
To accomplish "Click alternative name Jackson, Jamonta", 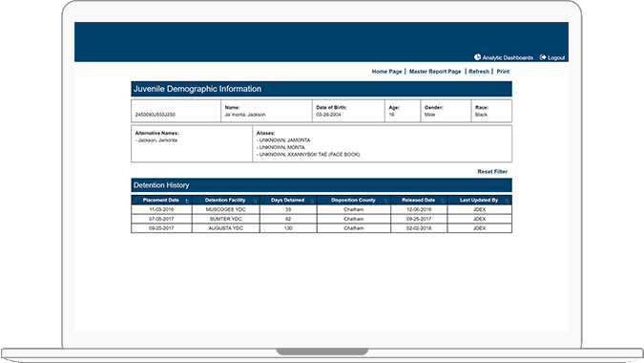I will tap(156, 140).
